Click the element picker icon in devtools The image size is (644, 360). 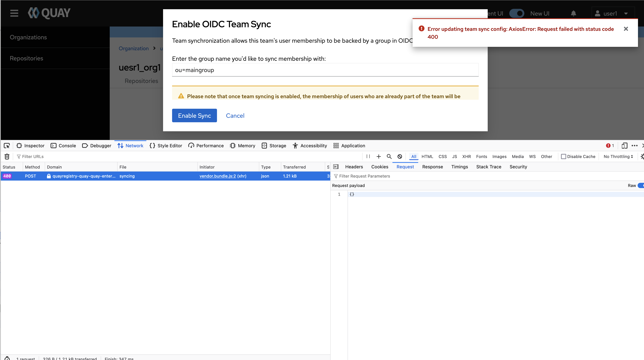[x=7, y=145]
